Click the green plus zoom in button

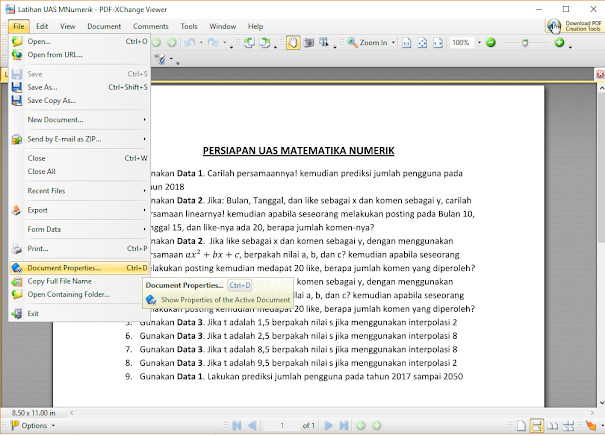[559, 42]
